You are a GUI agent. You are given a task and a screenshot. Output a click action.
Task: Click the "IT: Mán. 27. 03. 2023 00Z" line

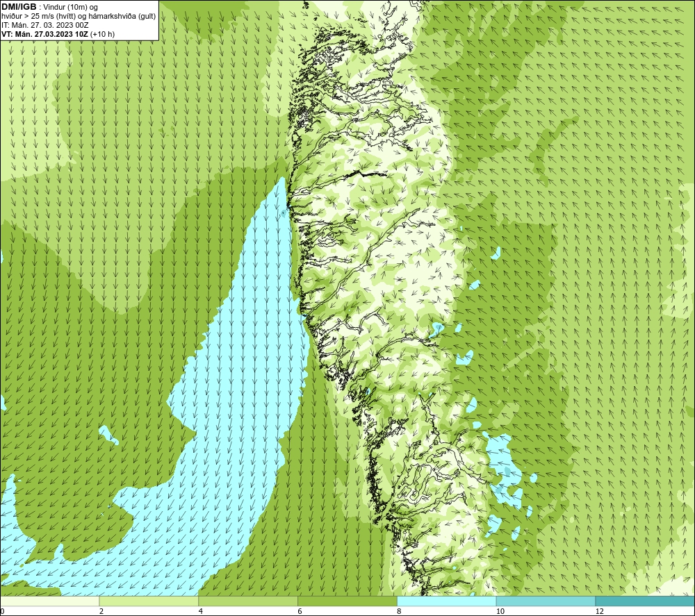44,25
